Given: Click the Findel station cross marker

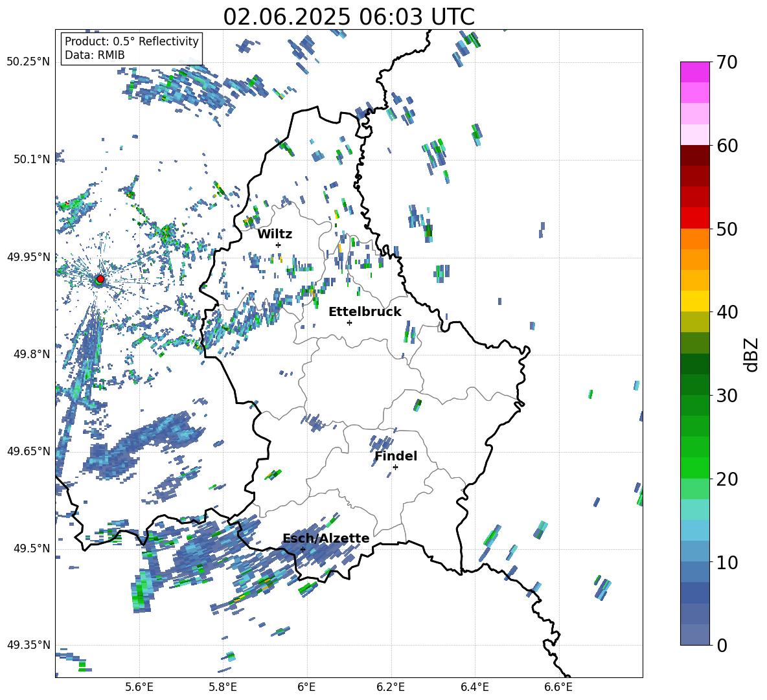Looking at the screenshot, I should click(x=395, y=468).
